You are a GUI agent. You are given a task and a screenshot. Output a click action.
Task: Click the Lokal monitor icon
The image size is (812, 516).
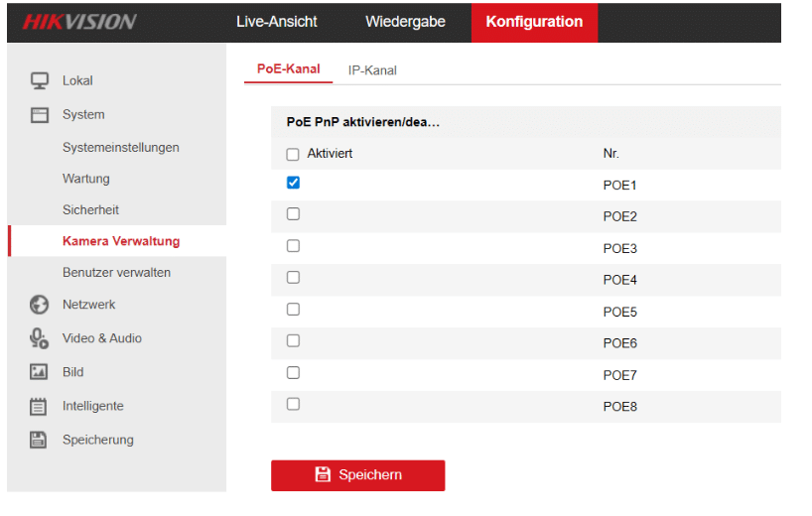click(x=40, y=80)
